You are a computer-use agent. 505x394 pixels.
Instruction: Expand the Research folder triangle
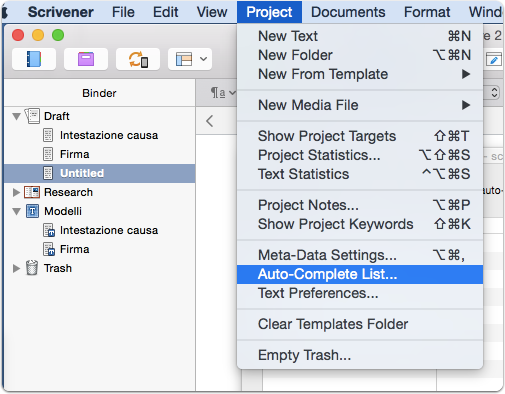click(x=16, y=192)
